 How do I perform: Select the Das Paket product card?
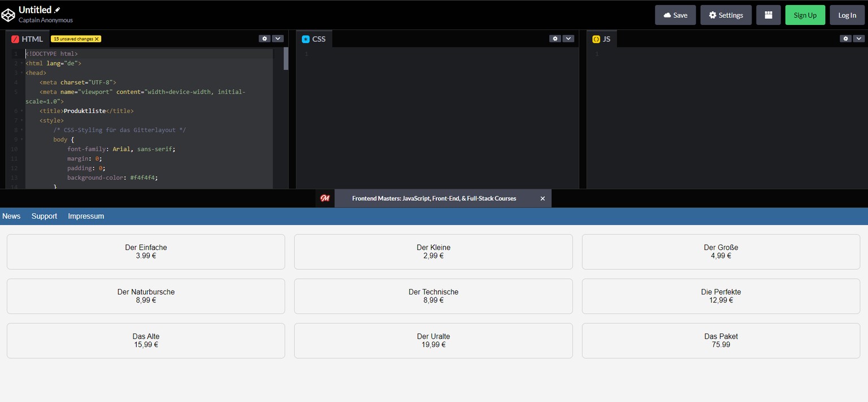click(721, 340)
